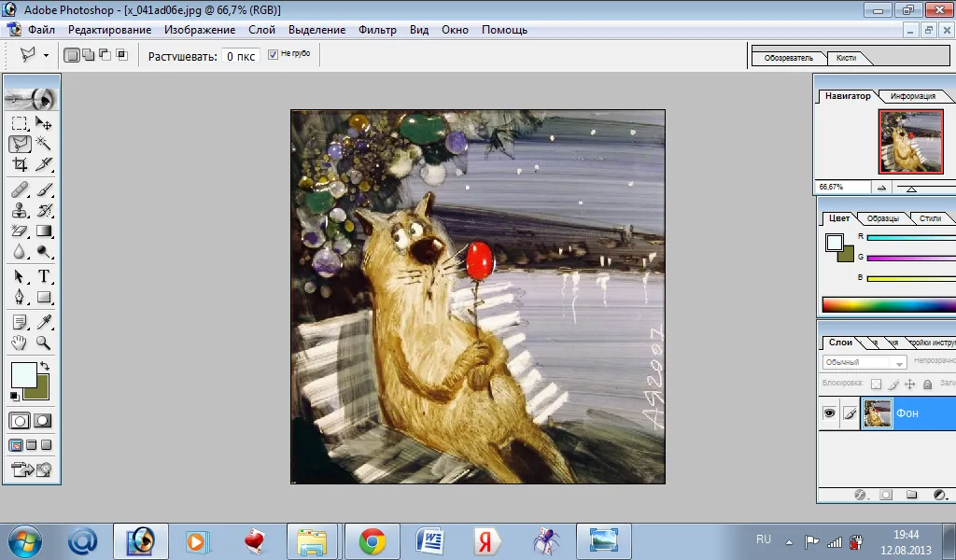Open the Слой menu
Screen dimensions: 956x560
[261, 30]
